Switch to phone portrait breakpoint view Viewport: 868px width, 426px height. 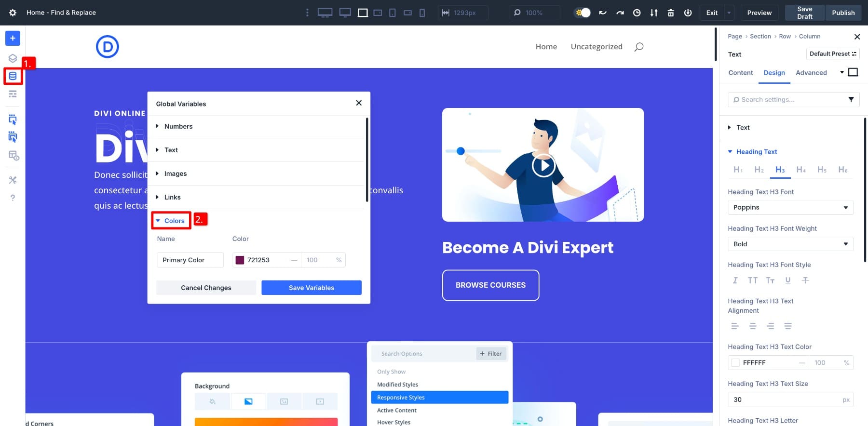click(422, 13)
